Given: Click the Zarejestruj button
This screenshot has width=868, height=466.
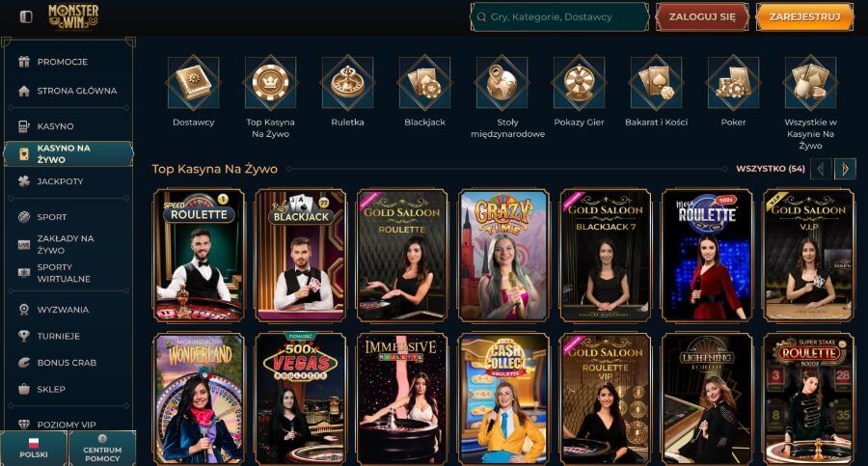Looking at the screenshot, I should click(x=804, y=17).
